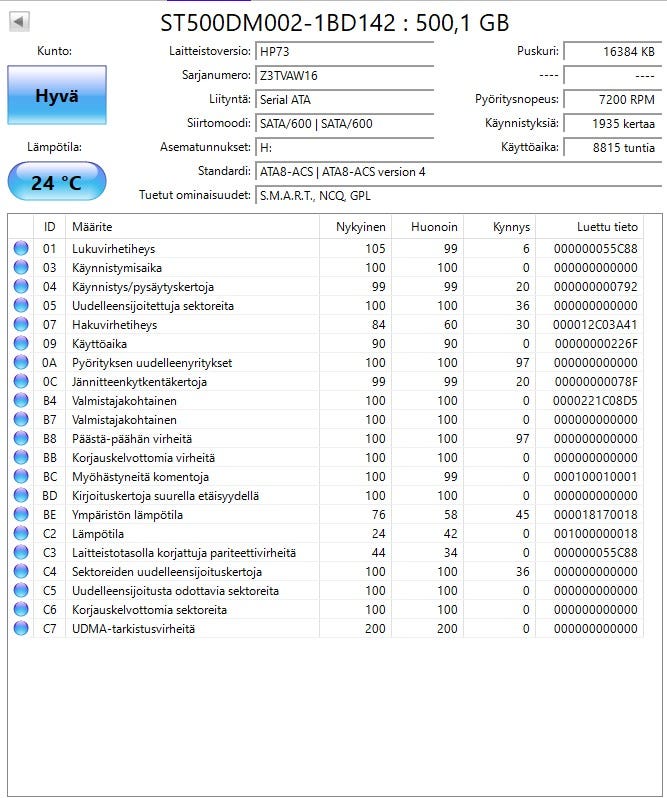Image resolution: width=667 pixels, height=798 pixels.
Task: Select the status orb in row B4
Action: tap(21, 401)
